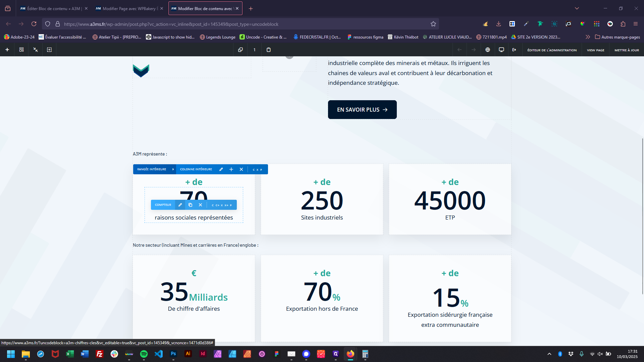Switch to Modifier Page avec WPBakery tab
This screenshot has width=644, height=362.
129,8
